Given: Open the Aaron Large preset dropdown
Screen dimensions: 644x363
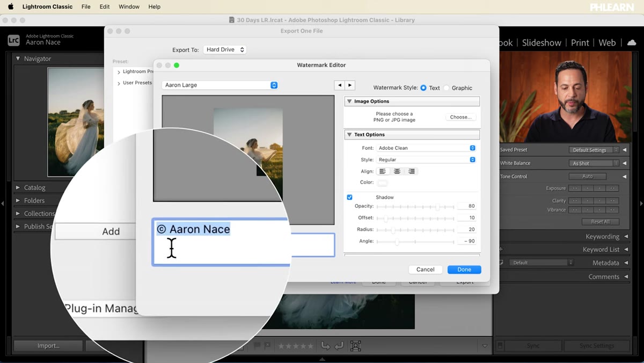Looking at the screenshot, I should click(219, 85).
